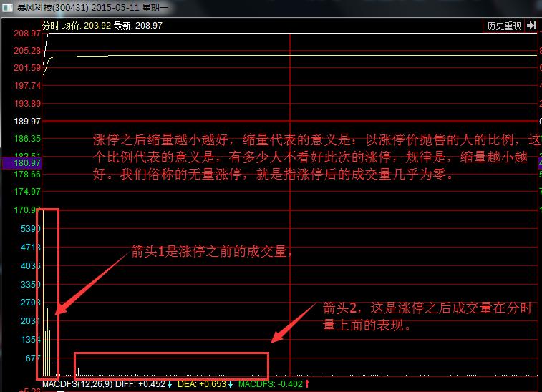This screenshot has width=542, height=392.
Task: Select the 分时 label in the chart header
Action: (51, 26)
